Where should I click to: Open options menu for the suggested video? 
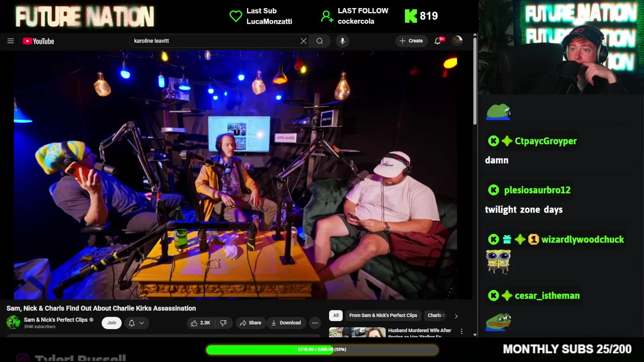click(x=461, y=332)
